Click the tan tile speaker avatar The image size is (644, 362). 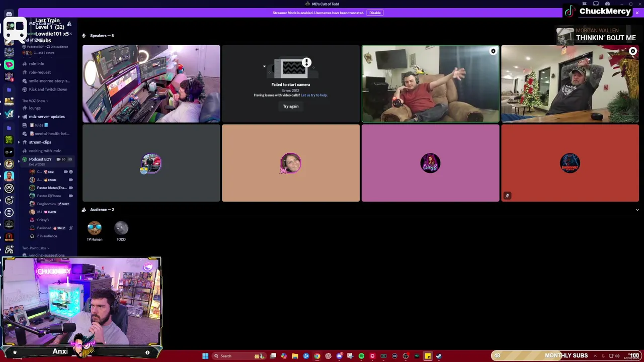point(290,163)
